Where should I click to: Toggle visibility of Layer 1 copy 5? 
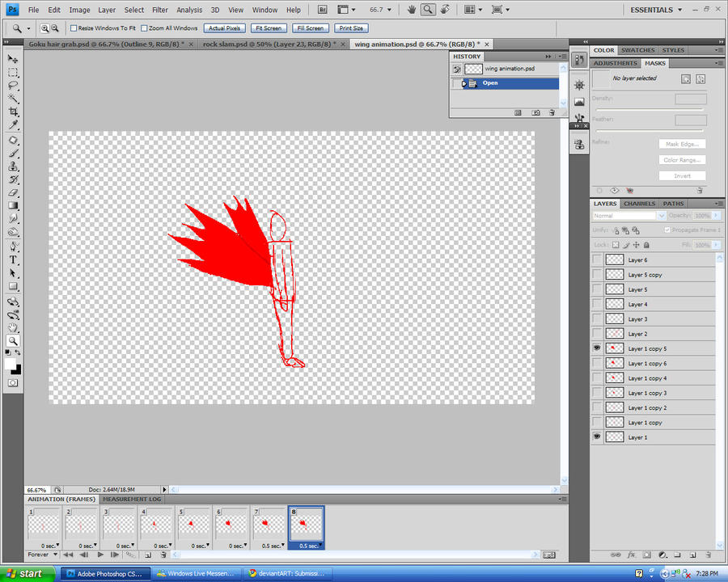pyautogui.click(x=596, y=348)
